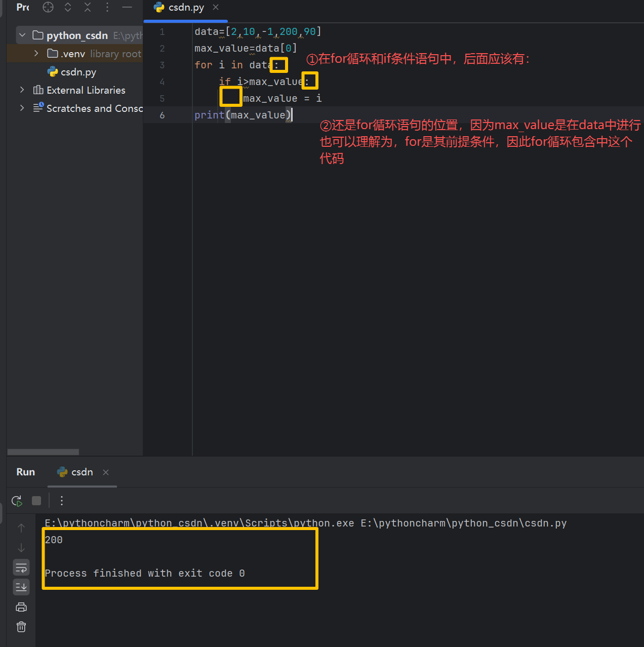Screen dimensions: 644x647
Task: Click the Select Opened File crosshair icon
Action: click(x=48, y=7)
